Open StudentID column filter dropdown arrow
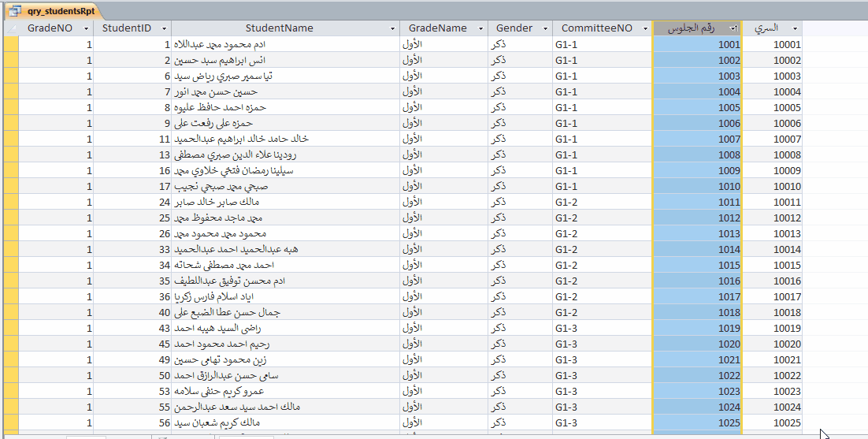Image resolution: width=868 pixels, height=439 pixels. click(x=164, y=28)
